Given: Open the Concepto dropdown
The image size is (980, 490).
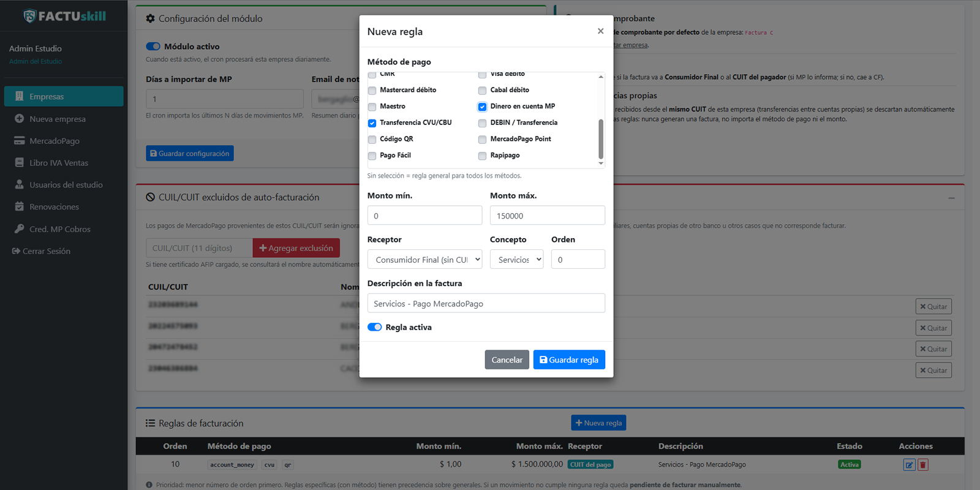Looking at the screenshot, I should [x=517, y=260].
